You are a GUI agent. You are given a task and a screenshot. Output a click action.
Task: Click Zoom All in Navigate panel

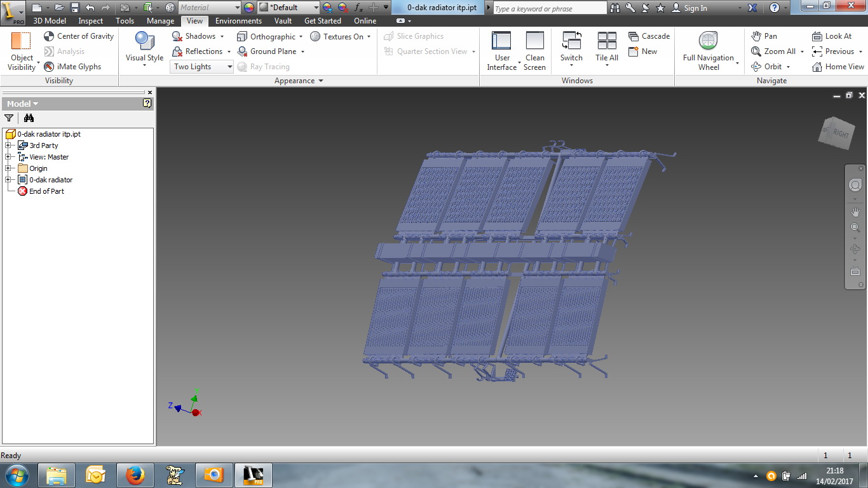click(773, 51)
